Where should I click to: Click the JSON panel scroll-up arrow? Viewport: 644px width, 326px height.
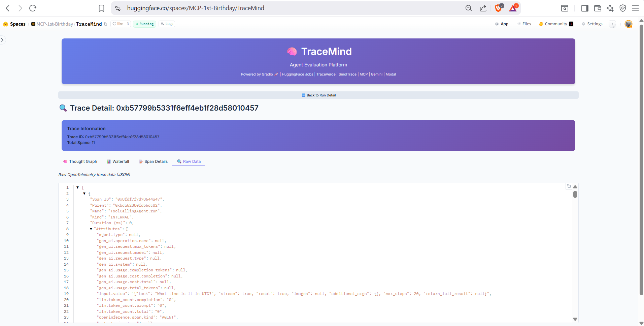pyautogui.click(x=575, y=187)
